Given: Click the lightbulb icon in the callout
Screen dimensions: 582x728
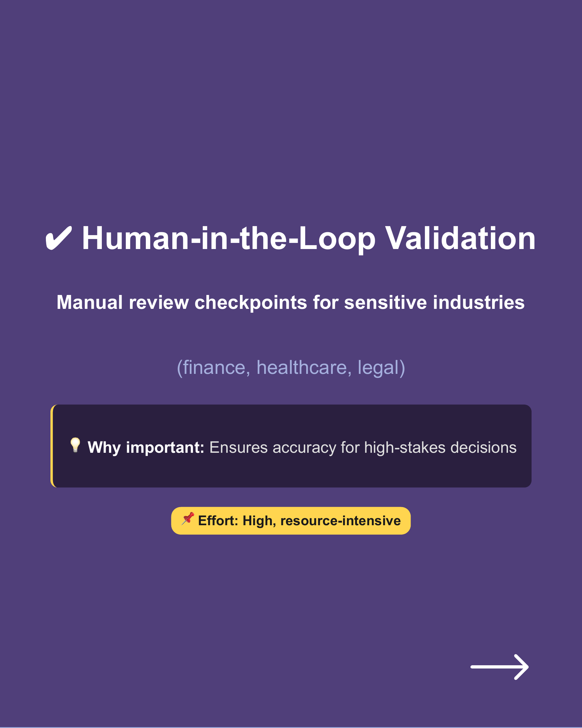Looking at the screenshot, I should pyautogui.click(x=75, y=445).
